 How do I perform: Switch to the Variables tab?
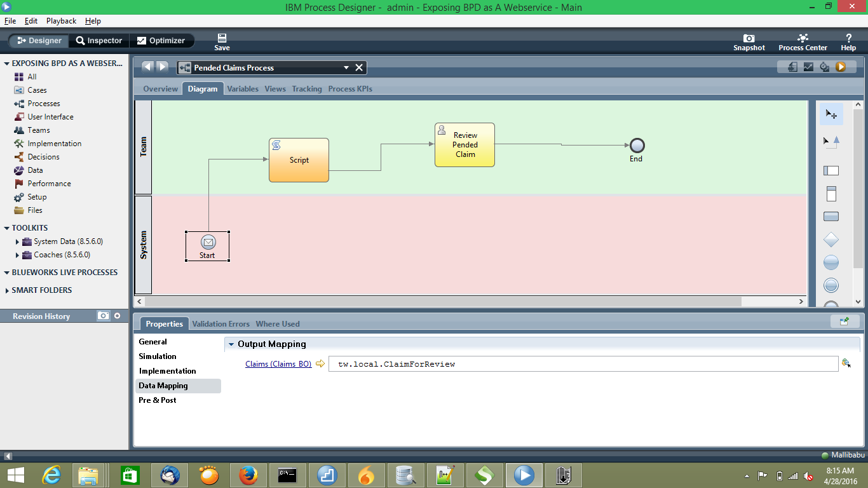point(243,89)
